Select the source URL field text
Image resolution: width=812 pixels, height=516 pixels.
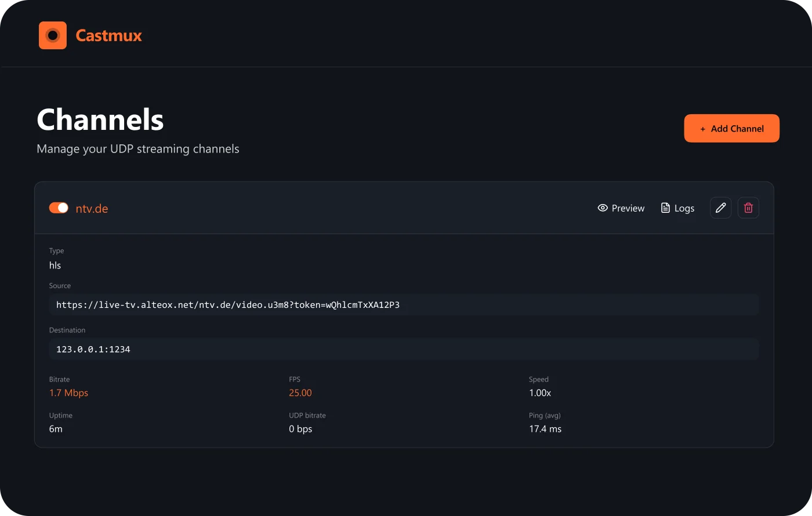(x=404, y=304)
